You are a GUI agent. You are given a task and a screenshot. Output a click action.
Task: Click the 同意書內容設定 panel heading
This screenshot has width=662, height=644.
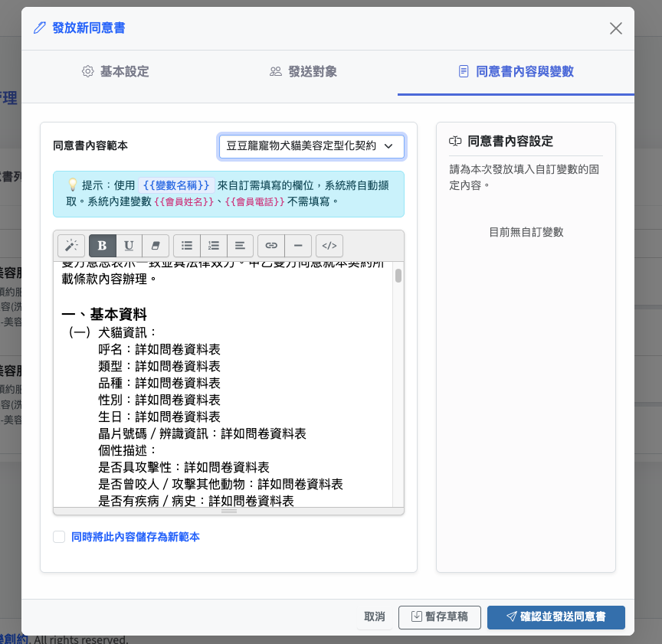[510, 142]
